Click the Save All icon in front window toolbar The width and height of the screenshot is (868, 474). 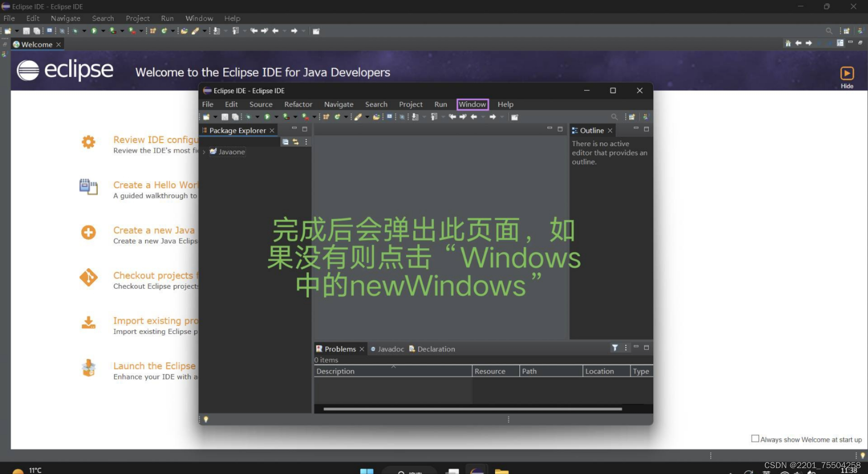click(235, 117)
